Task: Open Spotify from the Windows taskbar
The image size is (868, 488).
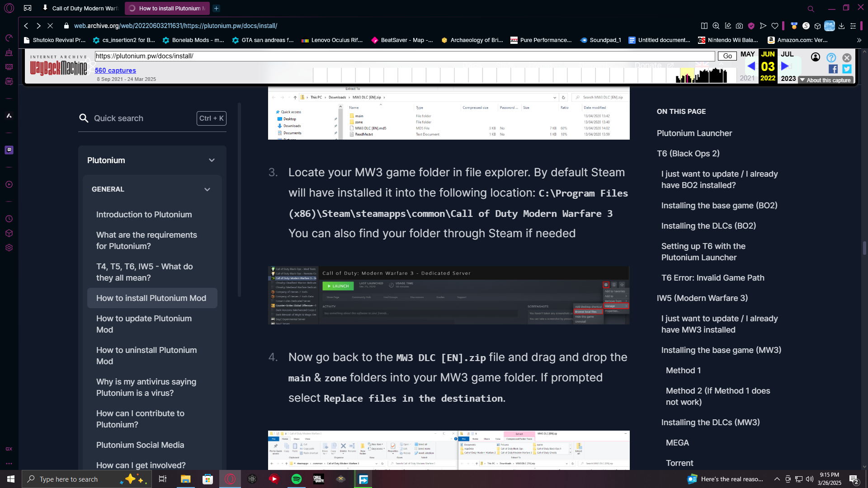Action: click(297, 479)
